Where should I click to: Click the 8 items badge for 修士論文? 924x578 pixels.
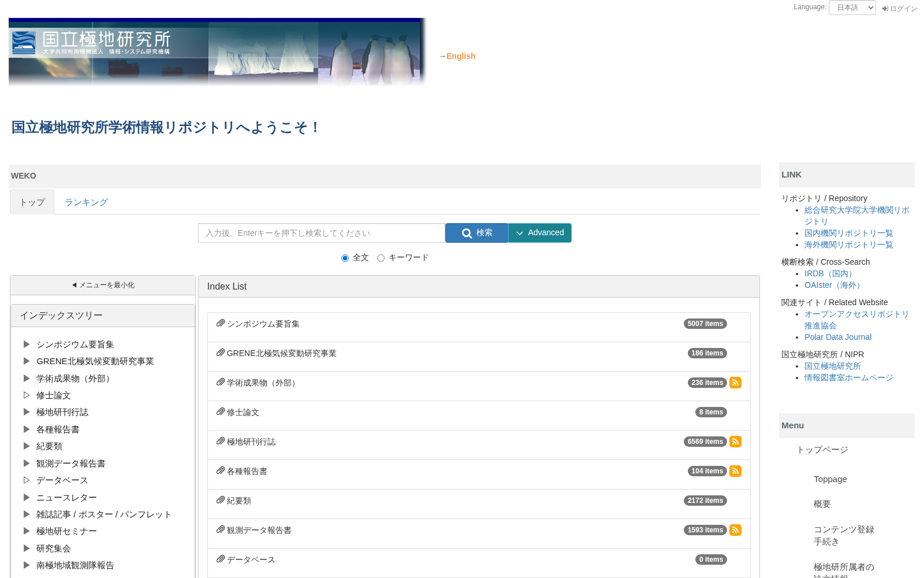pos(711,412)
